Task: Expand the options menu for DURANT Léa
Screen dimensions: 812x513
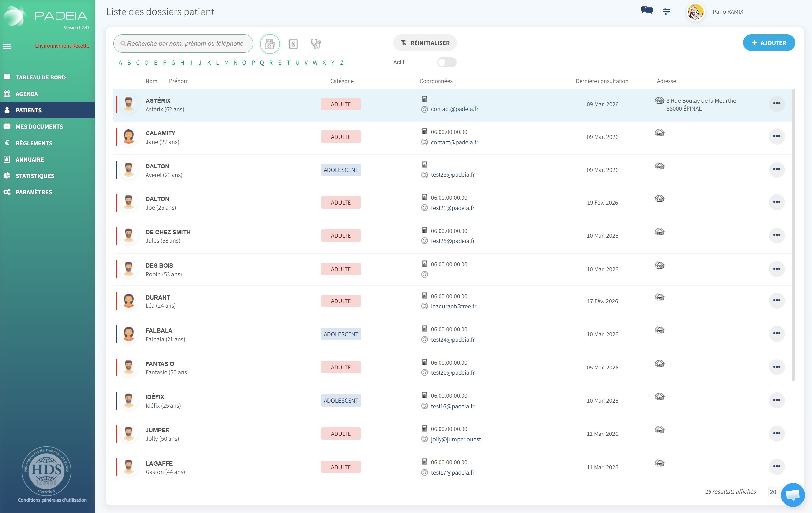Action: [776, 300]
